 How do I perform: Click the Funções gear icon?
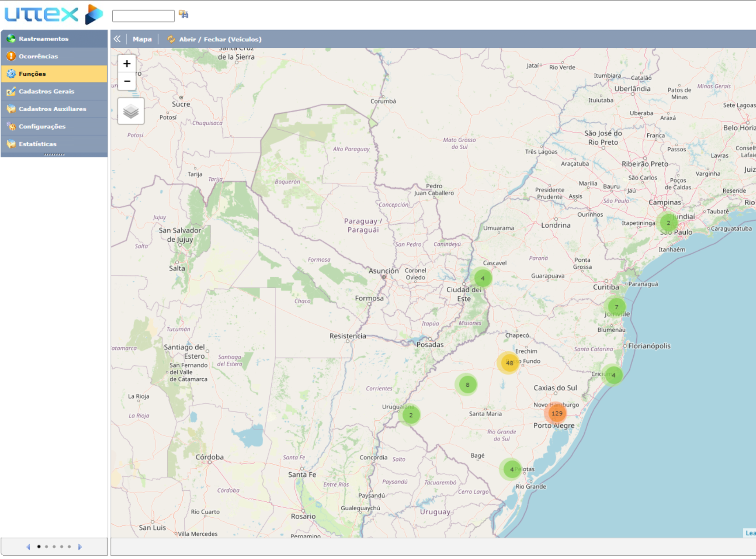[x=11, y=74]
